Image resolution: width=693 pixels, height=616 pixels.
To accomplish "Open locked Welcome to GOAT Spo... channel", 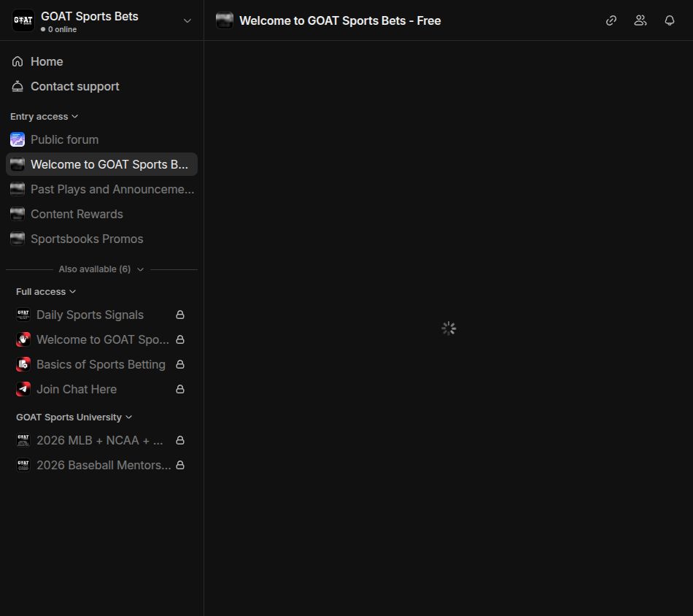I will click(101, 339).
